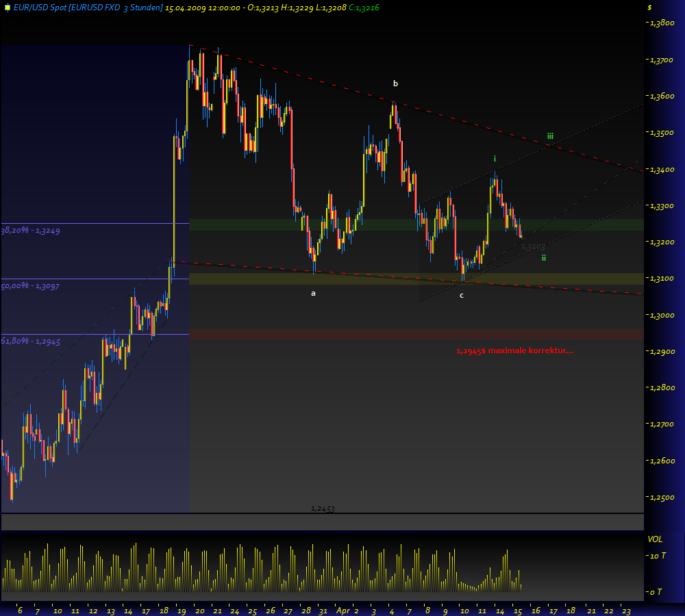Click the green 'iii' wave marker
Viewport: 685px width, 616px height.
[549, 136]
